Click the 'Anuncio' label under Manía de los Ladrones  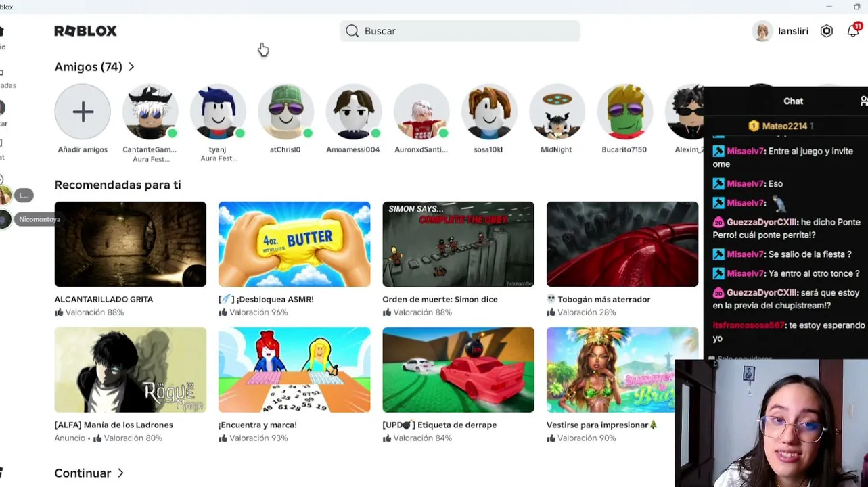pyautogui.click(x=70, y=438)
